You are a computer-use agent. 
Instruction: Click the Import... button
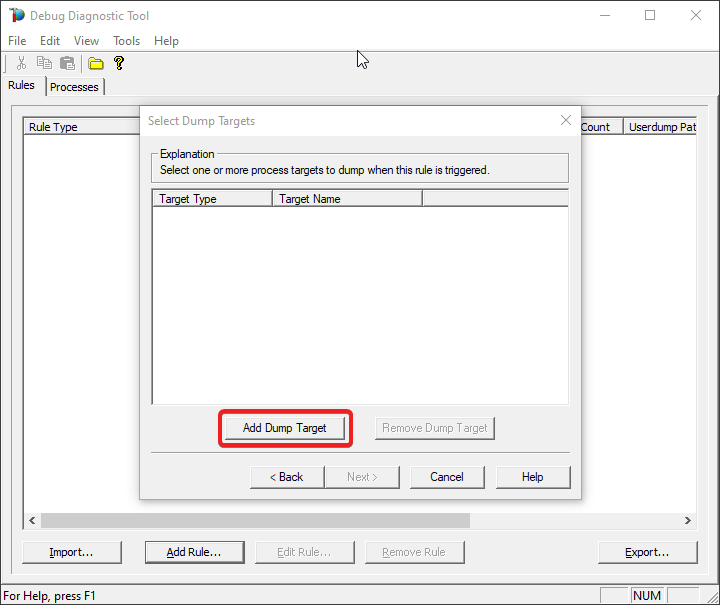coord(72,552)
